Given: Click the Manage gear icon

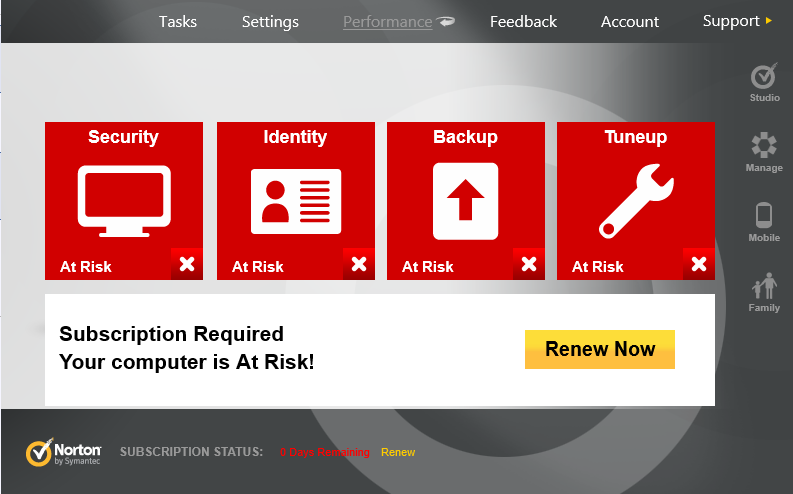Looking at the screenshot, I should click(764, 146).
